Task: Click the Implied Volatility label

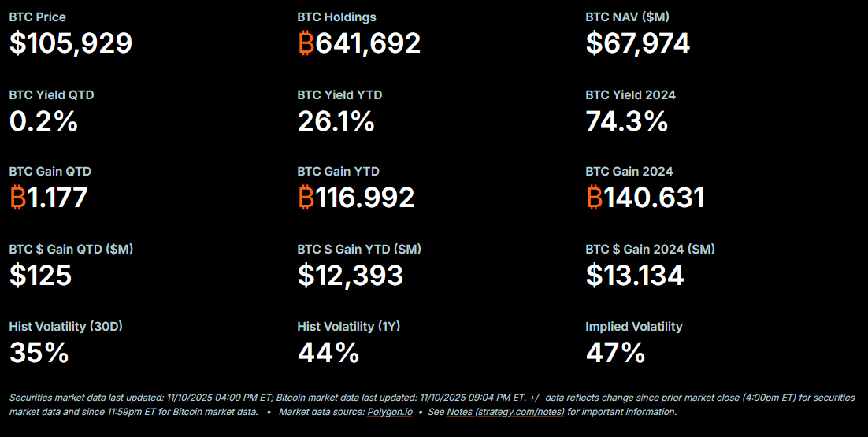Action: click(x=633, y=327)
